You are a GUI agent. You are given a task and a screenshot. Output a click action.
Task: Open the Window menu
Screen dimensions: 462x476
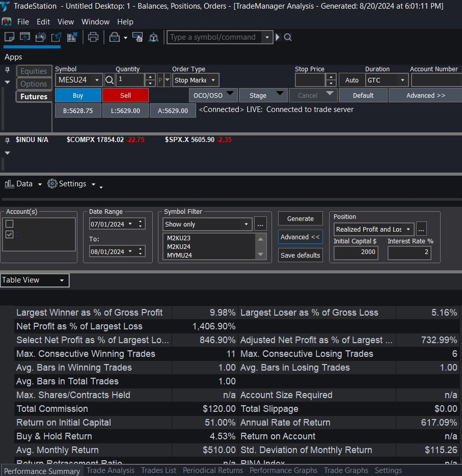pyautogui.click(x=95, y=22)
